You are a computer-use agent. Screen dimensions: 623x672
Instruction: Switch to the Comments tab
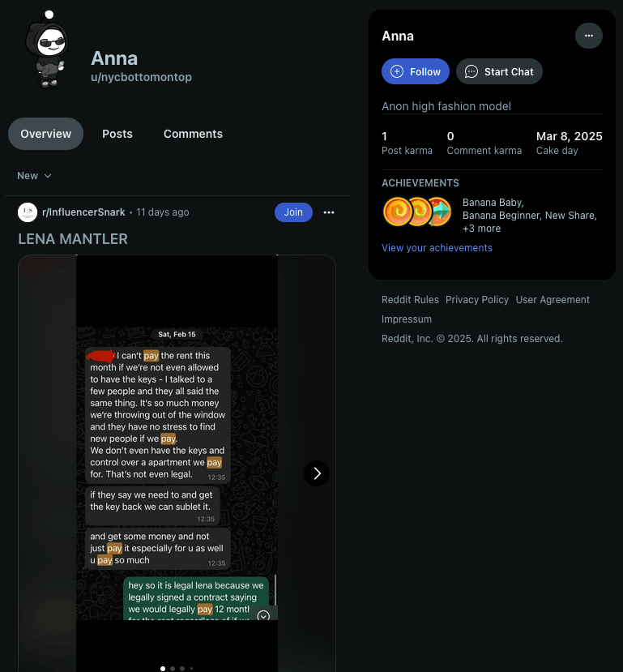pos(193,134)
